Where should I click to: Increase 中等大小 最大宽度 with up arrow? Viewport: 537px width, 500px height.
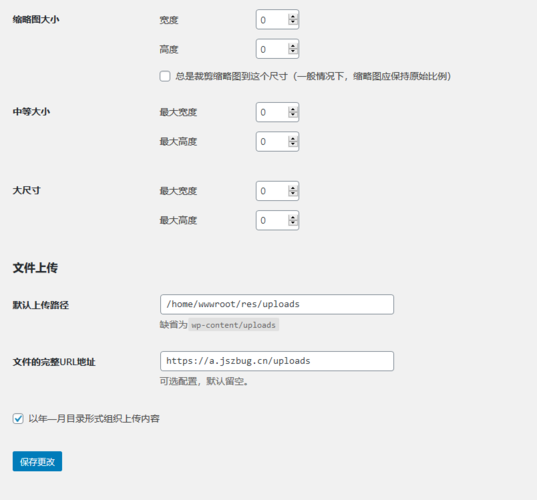click(293, 109)
